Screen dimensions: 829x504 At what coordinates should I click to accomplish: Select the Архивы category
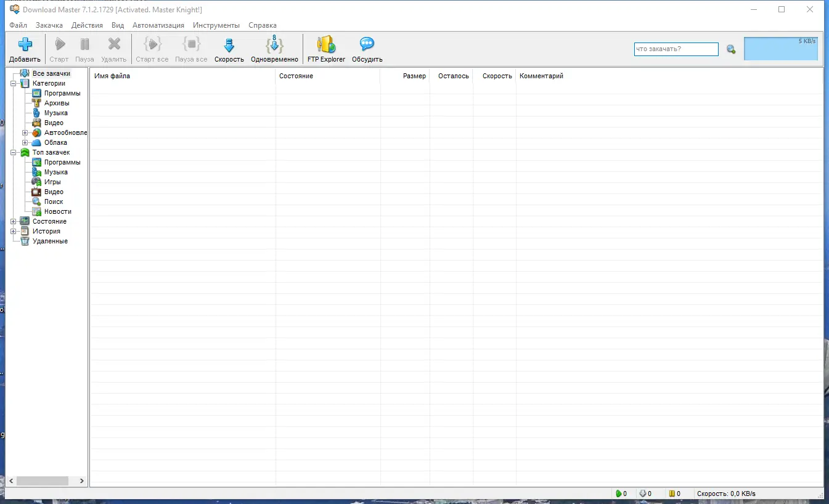click(x=57, y=104)
